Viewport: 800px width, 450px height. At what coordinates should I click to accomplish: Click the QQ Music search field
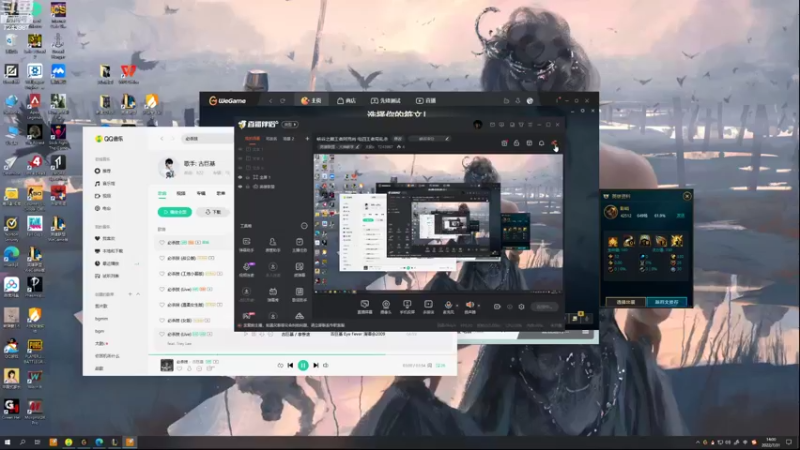click(x=207, y=139)
